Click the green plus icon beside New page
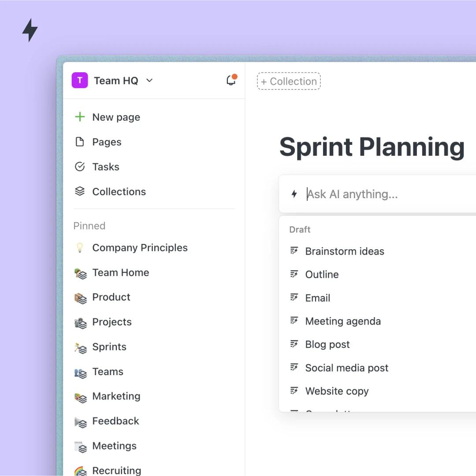476x476 pixels. point(79,117)
